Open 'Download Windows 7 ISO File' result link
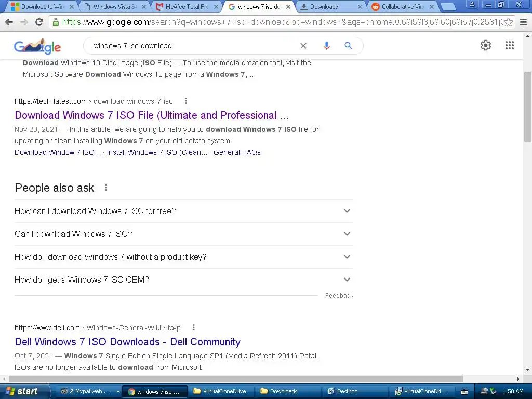 tap(152, 115)
